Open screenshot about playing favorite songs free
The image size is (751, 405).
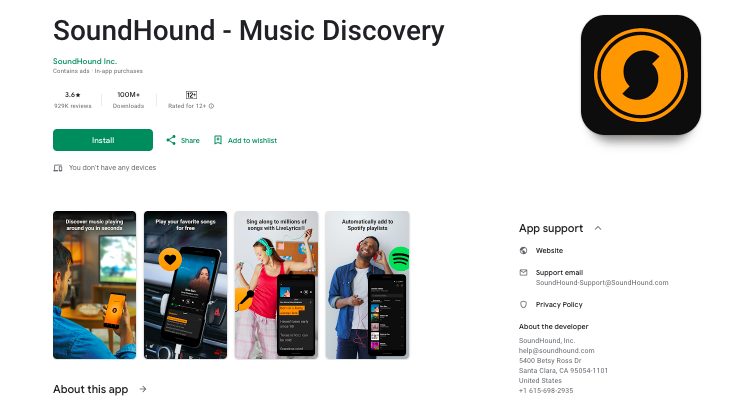click(185, 285)
